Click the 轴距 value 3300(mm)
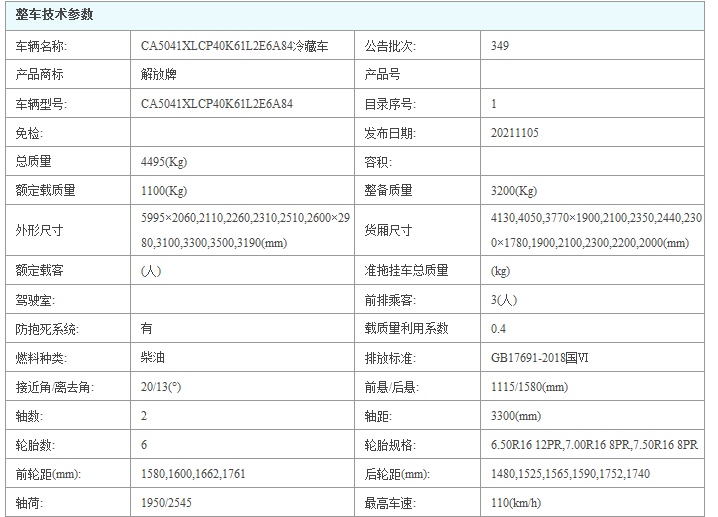This screenshot has height=517, width=718. tap(516, 416)
